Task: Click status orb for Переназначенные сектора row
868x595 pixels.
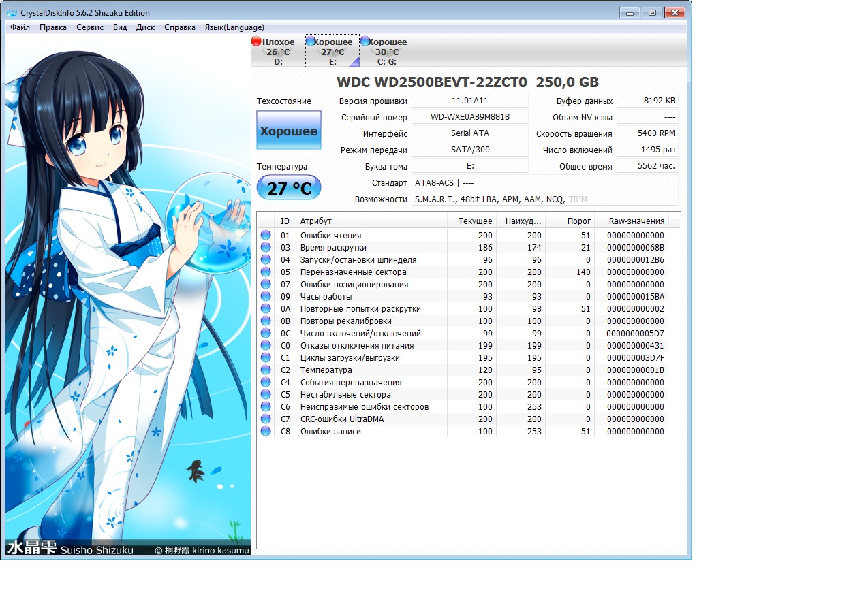Action: coord(266,272)
